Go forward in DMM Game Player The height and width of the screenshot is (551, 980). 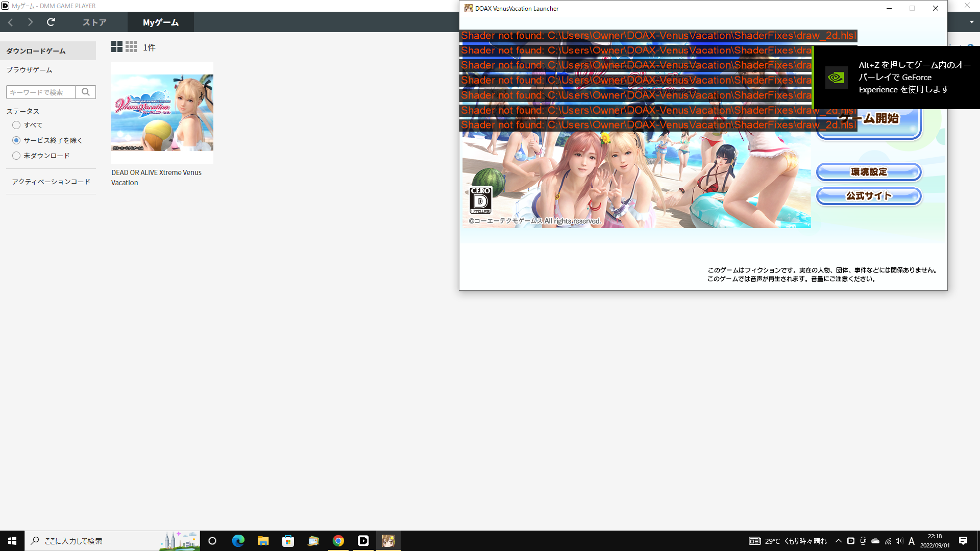(30, 22)
